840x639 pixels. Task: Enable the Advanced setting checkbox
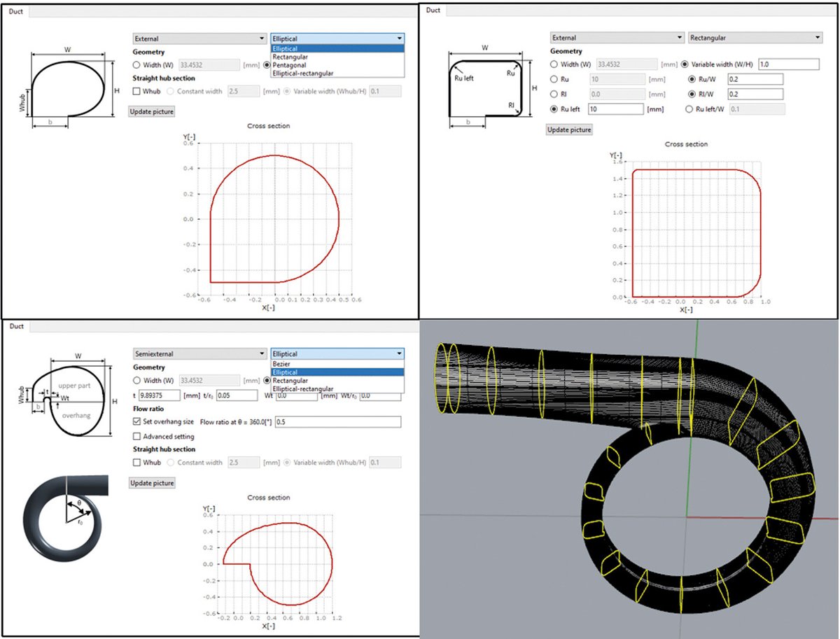point(135,437)
